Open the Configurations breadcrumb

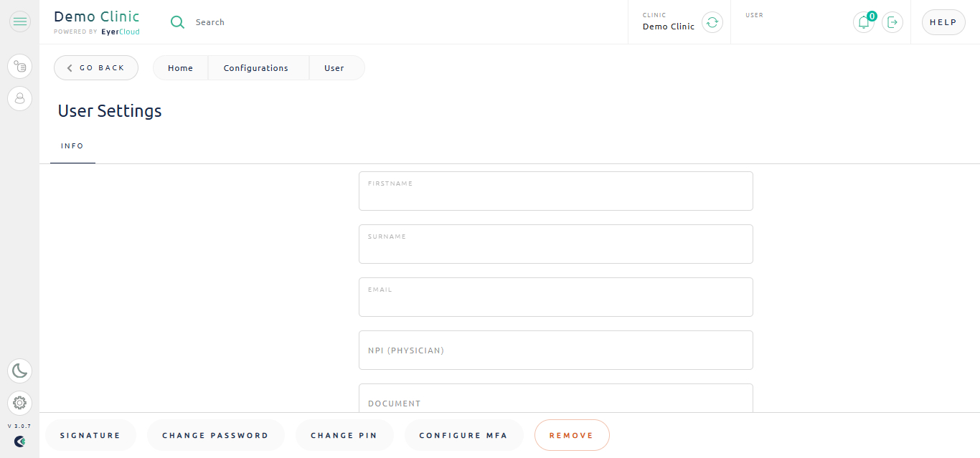click(x=256, y=68)
